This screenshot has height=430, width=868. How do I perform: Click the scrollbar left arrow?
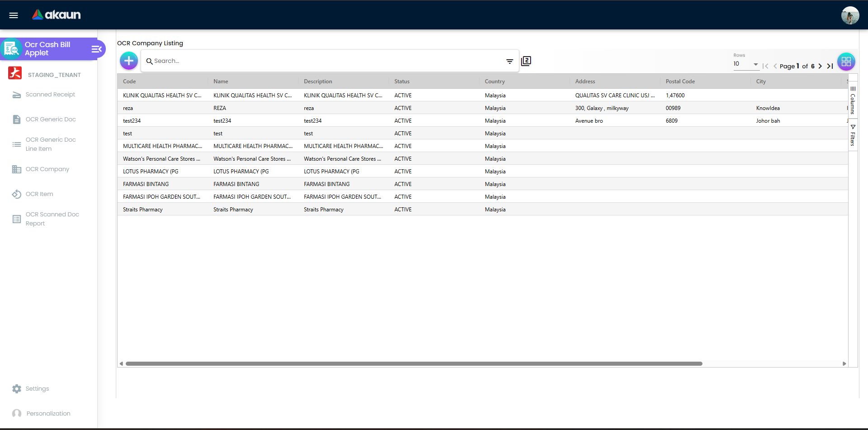(121, 363)
